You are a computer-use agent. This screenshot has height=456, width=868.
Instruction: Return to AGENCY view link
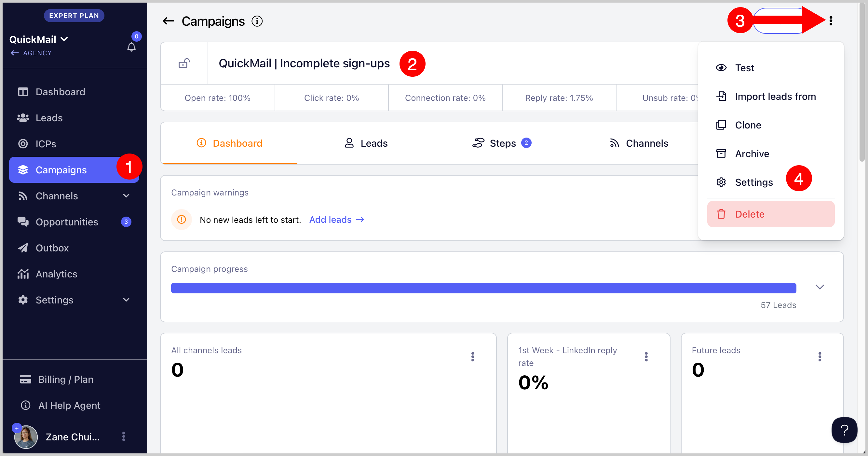point(31,53)
